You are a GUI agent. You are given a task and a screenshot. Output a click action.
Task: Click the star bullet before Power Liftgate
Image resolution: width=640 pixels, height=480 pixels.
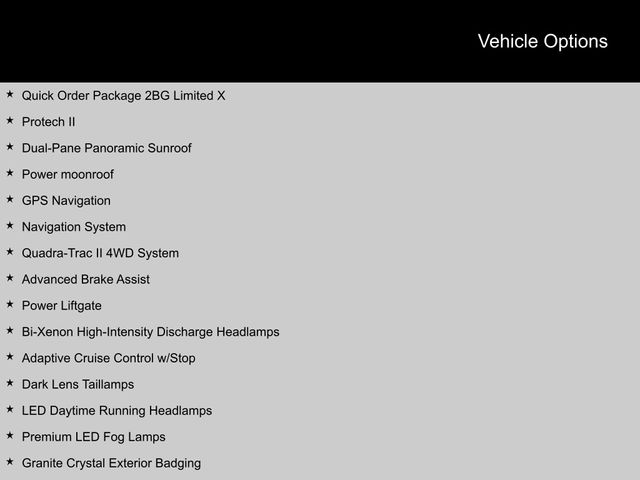9,305
